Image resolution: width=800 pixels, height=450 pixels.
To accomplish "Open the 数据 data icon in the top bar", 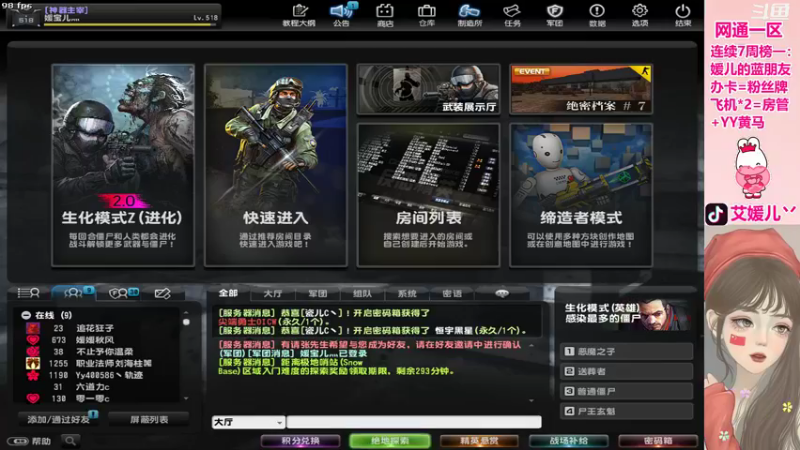I will point(597,15).
